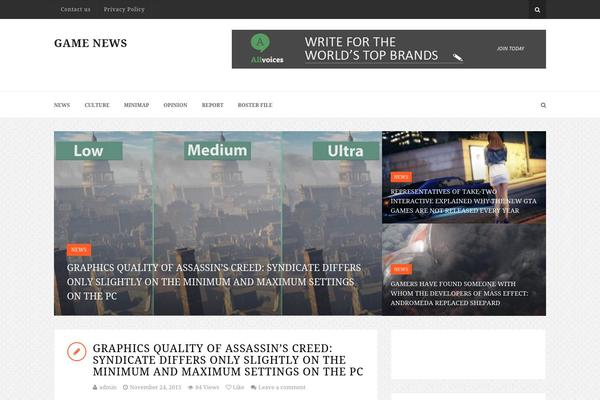Click the blank sidebar widget box

click(468, 354)
